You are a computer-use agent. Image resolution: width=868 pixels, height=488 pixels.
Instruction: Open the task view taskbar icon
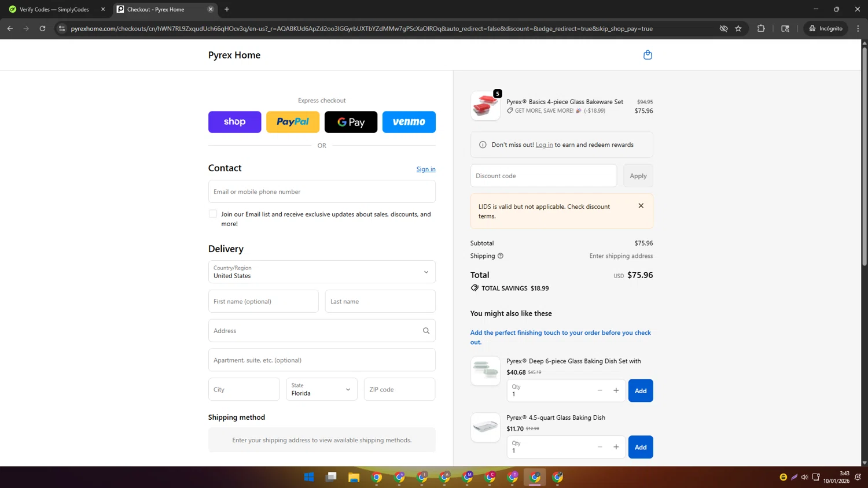point(332,477)
